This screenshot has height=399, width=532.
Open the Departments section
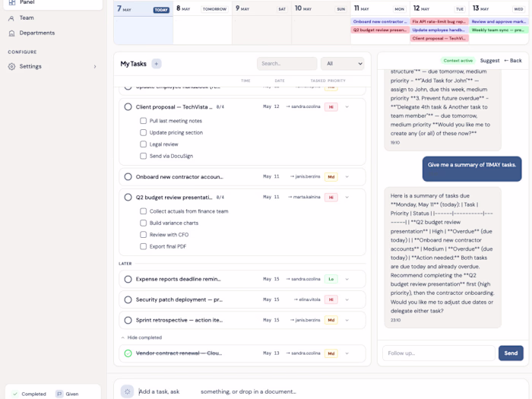37,33
